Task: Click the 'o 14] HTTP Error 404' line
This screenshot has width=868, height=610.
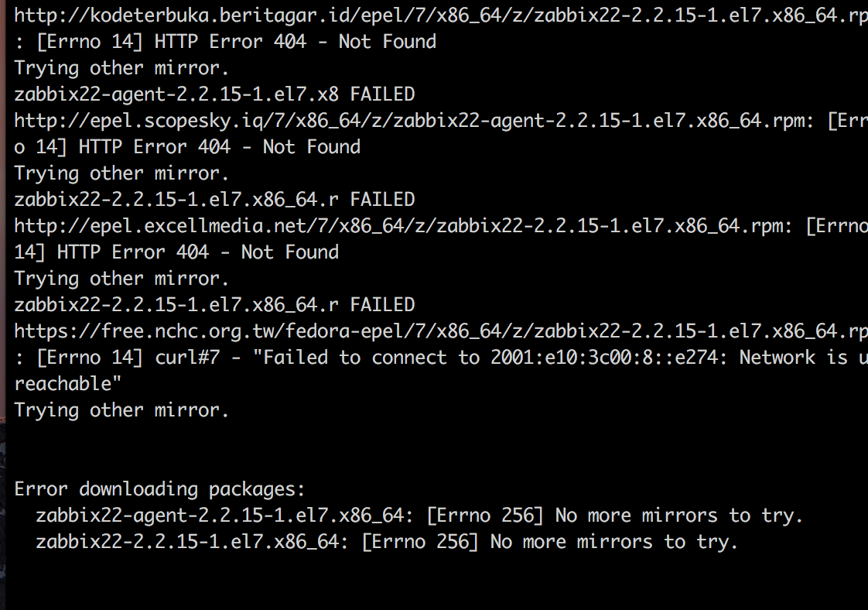Action: (x=187, y=147)
